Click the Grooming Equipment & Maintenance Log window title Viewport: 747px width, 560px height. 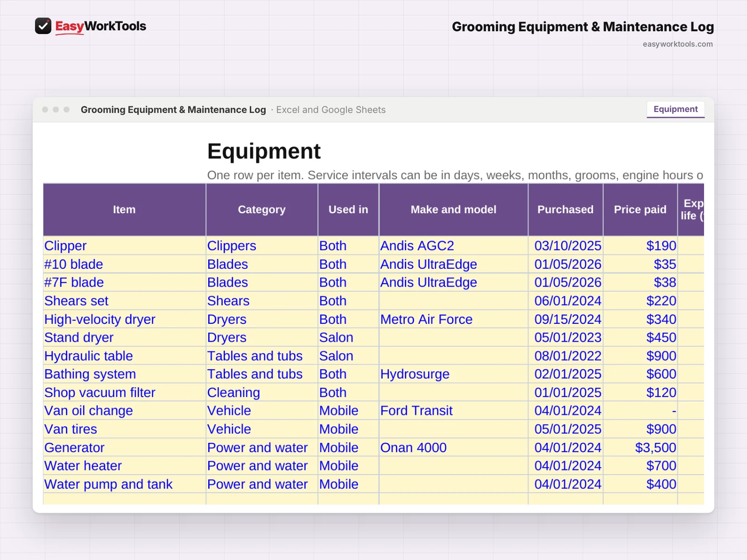click(x=173, y=110)
